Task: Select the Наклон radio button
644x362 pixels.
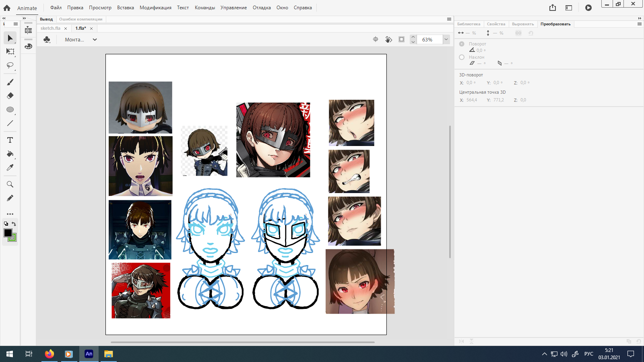Action: 462,57
